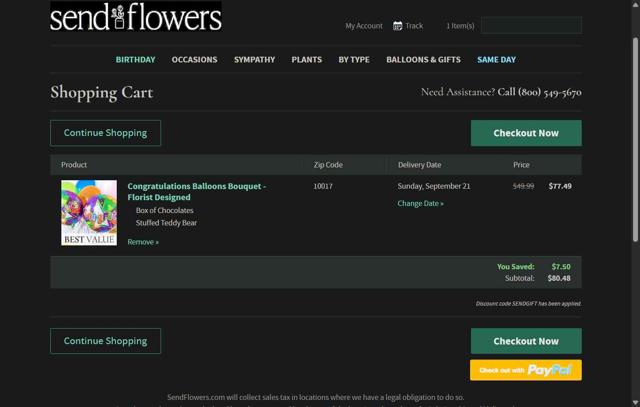The height and width of the screenshot is (407, 640).
Task: Open Congratulations Balloons Bouquet product title link
Action: pos(197,191)
